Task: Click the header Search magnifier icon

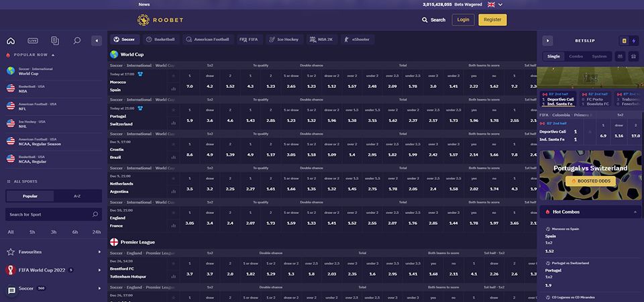Action: coord(425,19)
